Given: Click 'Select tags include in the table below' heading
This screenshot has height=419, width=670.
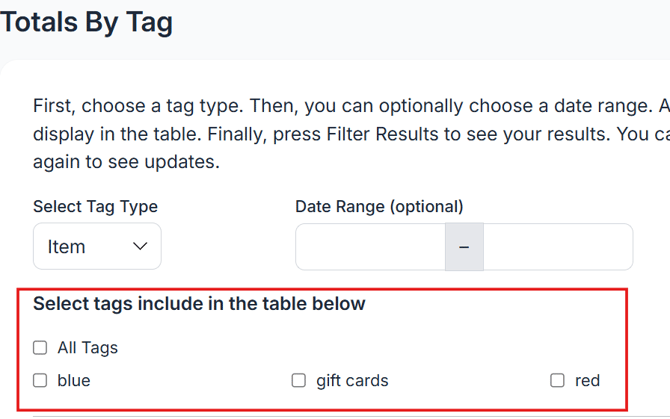Looking at the screenshot, I should [199, 303].
